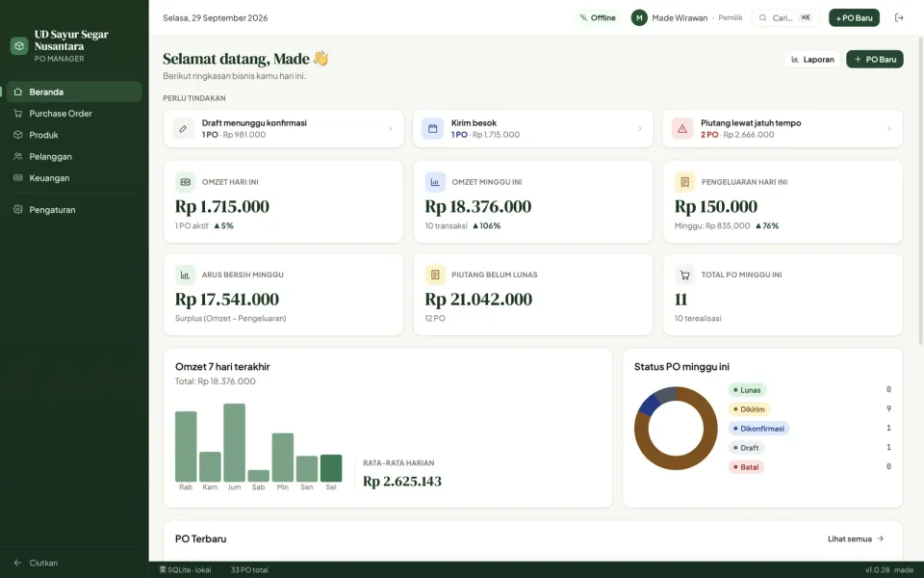Click the warning triangle icon on Piutang card
924x578 pixels.
click(x=681, y=128)
